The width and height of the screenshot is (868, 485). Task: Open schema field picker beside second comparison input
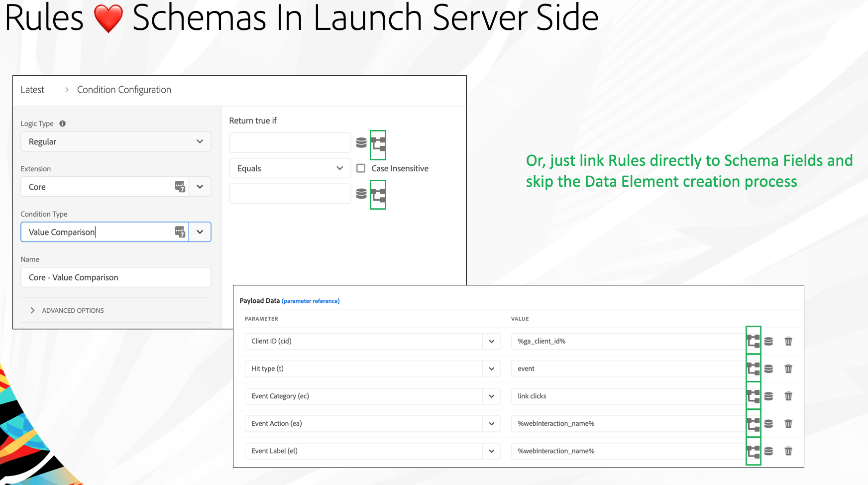(378, 195)
